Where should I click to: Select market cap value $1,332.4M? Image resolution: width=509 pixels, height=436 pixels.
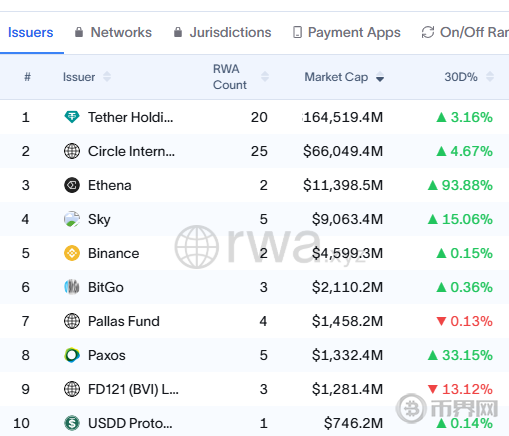point(347,355)
